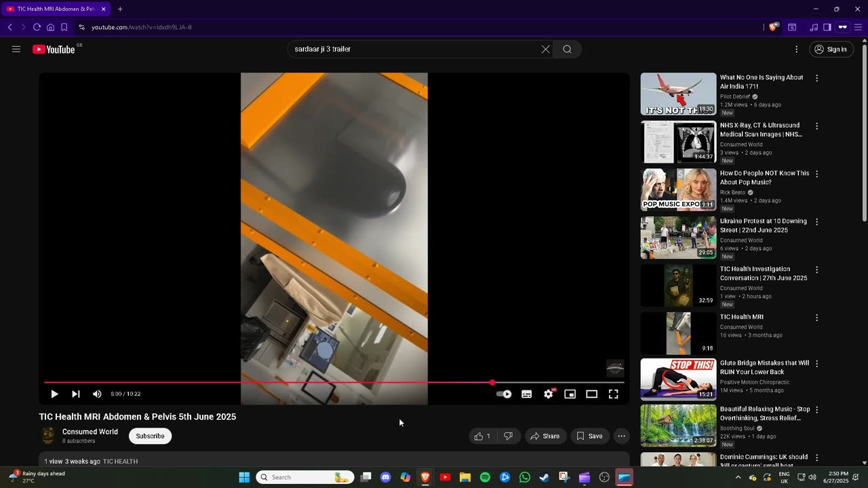Click the magnifier search button
The image size is (868, 488).
(568, 49)
